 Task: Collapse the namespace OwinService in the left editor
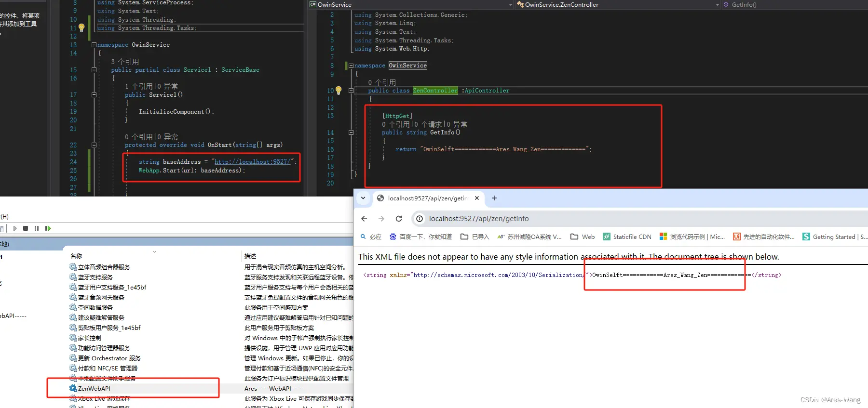tap(94, 45)
